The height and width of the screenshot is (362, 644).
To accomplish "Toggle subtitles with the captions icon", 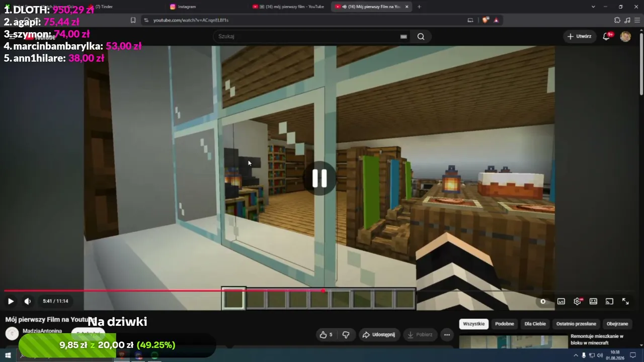I will coord(561,301).
